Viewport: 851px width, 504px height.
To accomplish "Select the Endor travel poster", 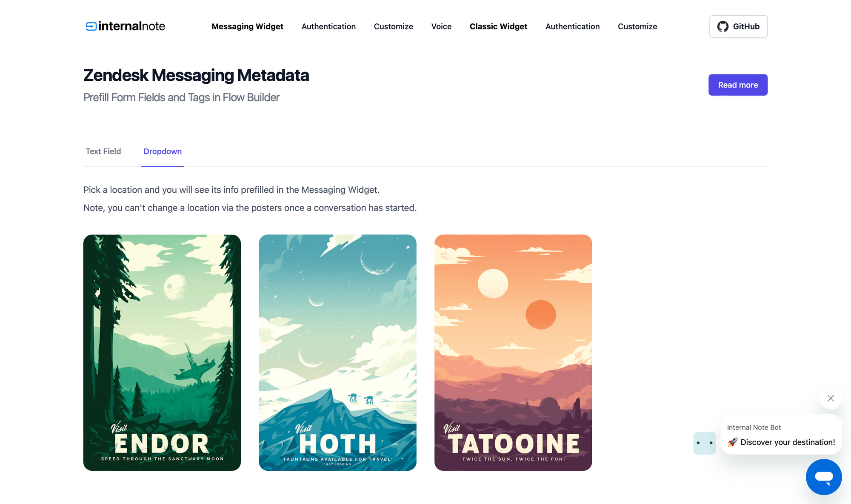I will click(162, 353).
